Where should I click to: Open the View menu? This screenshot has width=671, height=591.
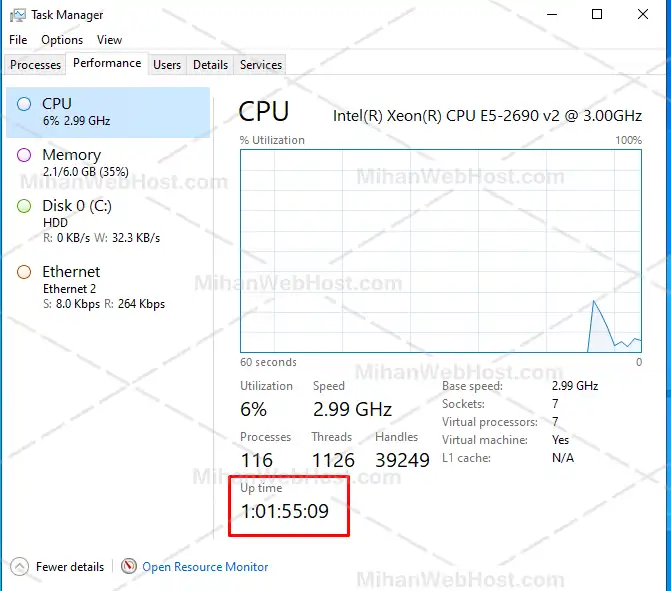[110, 40]
